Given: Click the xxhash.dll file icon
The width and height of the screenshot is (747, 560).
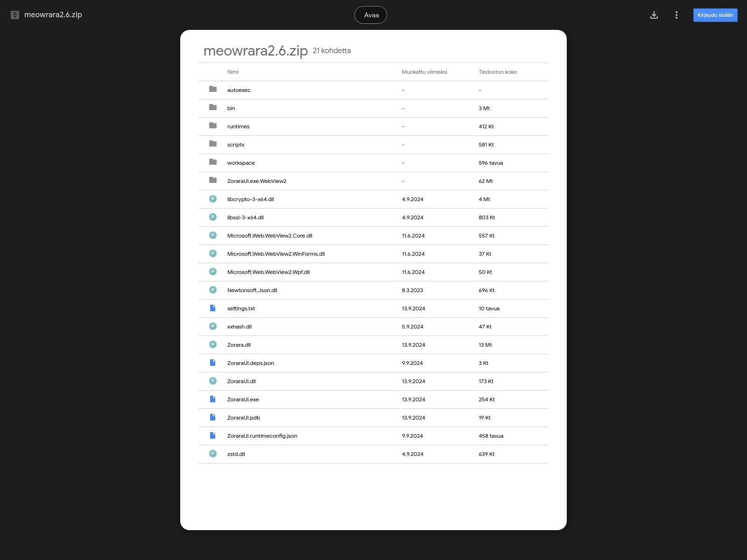Looking at the screenshot, I should (213, 326).
